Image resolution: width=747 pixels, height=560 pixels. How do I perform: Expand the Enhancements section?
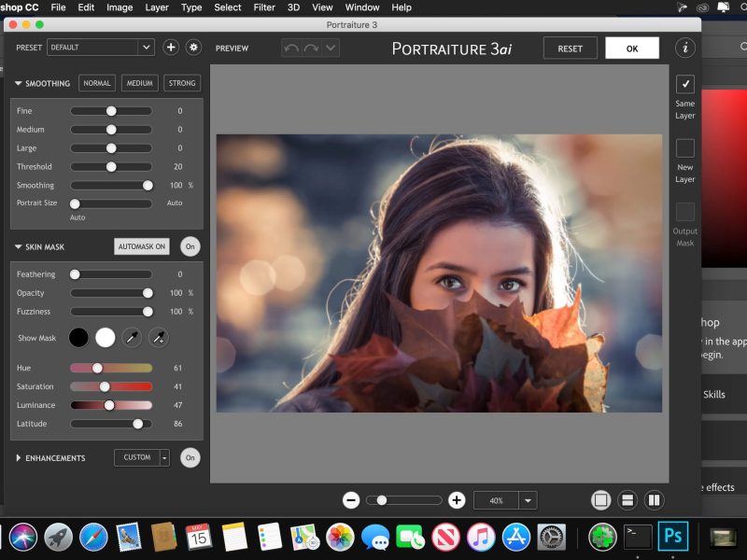(18, 457)
